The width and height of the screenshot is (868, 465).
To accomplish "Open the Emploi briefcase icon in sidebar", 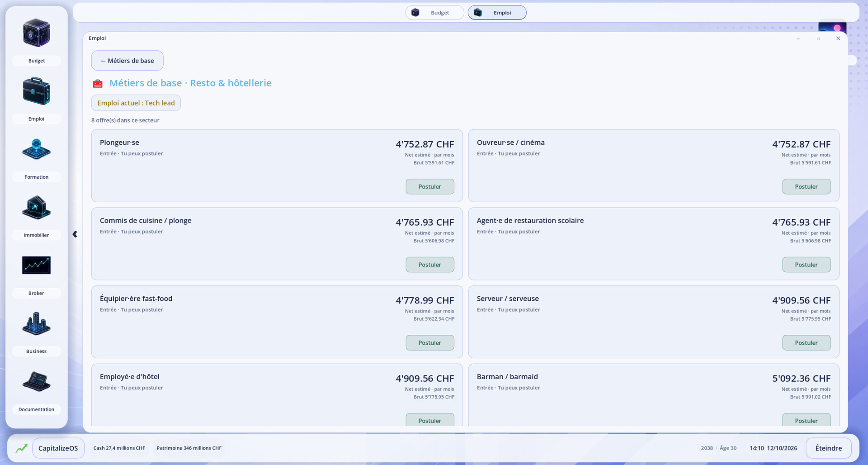I will coord(36,91).
